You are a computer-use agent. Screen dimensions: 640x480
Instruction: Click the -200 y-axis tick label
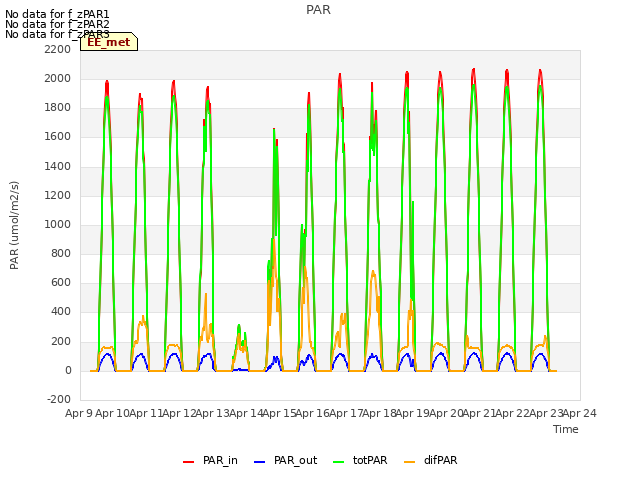coord(59,399)
